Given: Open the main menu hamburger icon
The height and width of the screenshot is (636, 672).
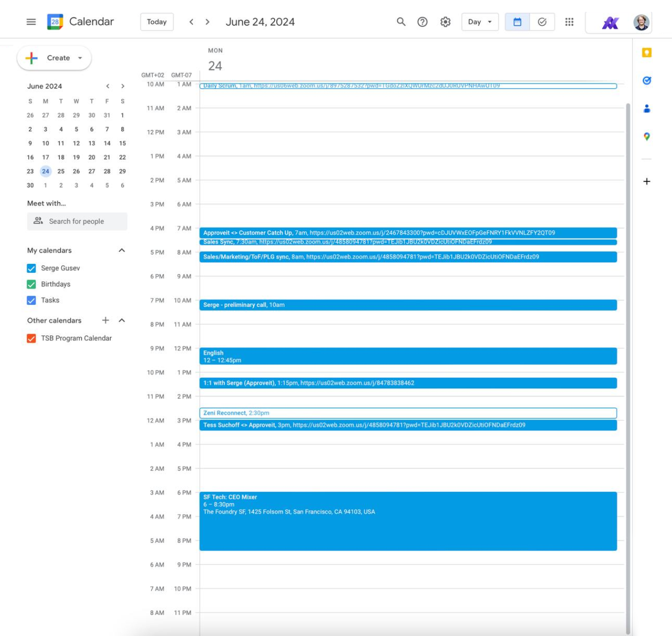Looking at the screenshot, I should (31, 22).
